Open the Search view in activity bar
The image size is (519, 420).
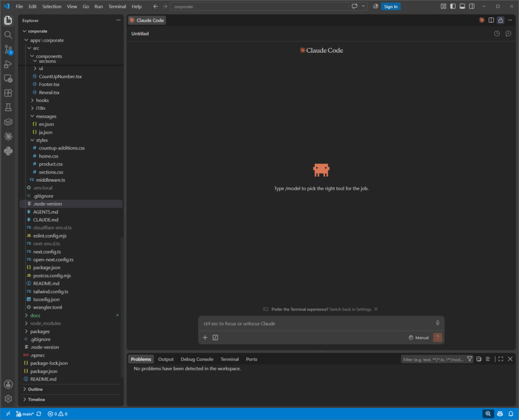(8, 35)
